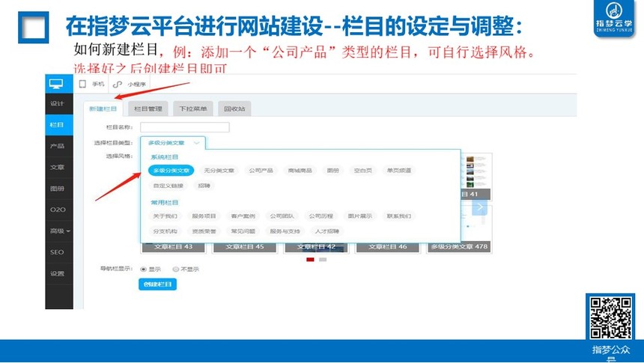Open the O2O sidebar section
This screenshot has height=363, width=644.
(58, 210)
